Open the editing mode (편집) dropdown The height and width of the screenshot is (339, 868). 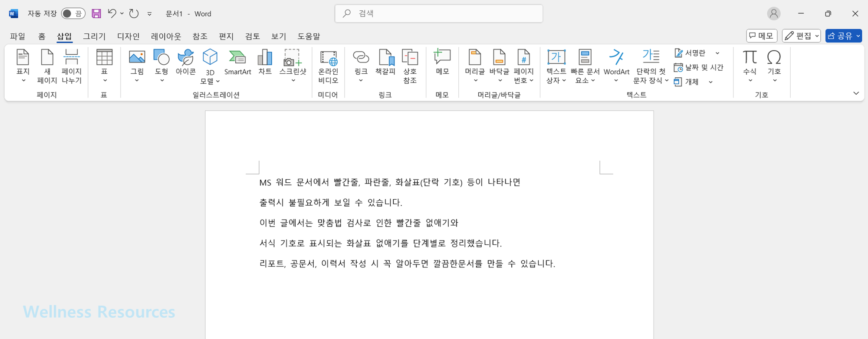(x=802, y=36)
